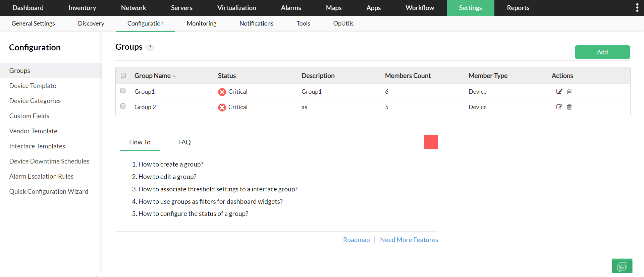Open the chat support icon
Image resolution: width=644 pixels, height=277 pixels.
click(622, 266)
